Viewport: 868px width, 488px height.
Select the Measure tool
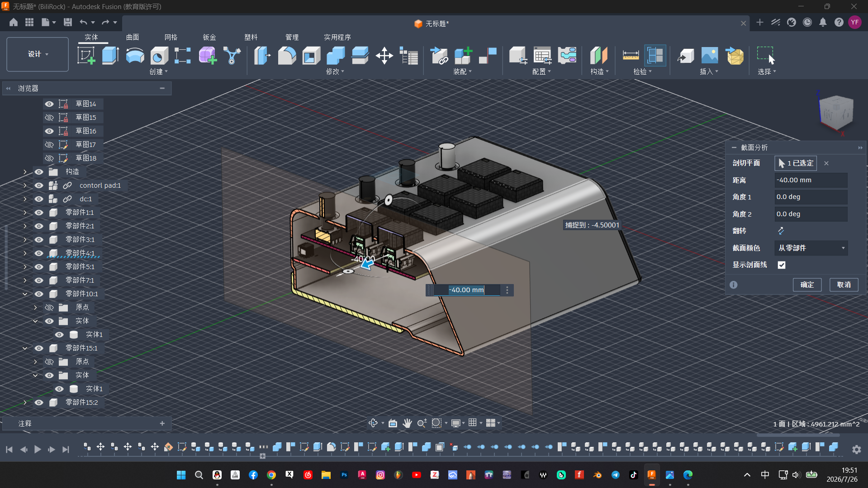point(631,56)
